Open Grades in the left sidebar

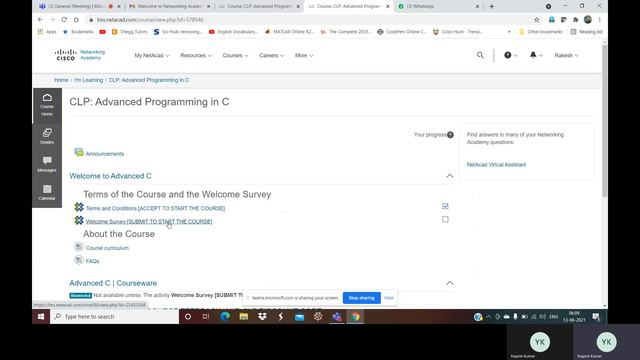tap(47, 136)
